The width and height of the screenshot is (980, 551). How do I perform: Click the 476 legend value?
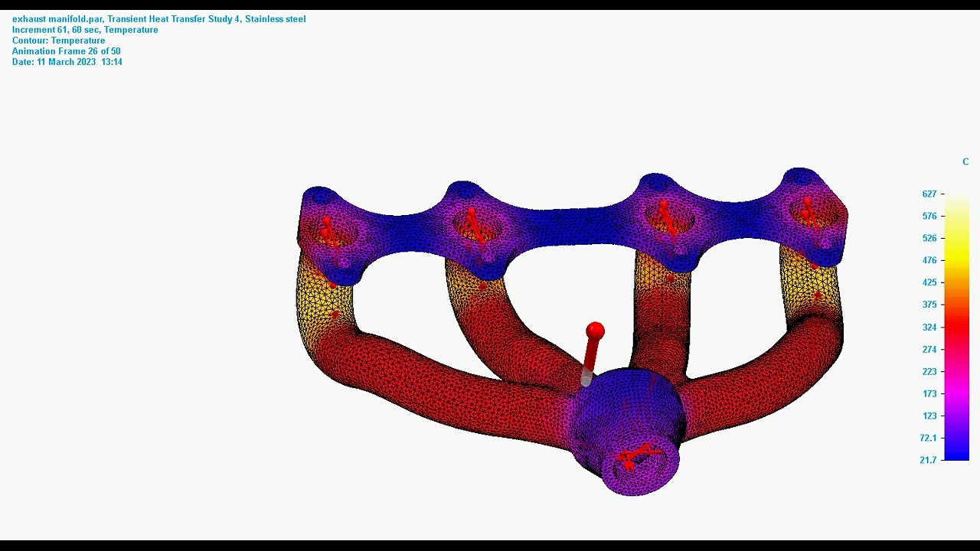click(929, 261)
